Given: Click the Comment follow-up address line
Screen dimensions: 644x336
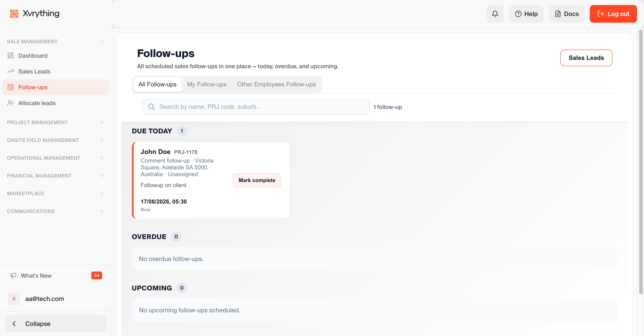Looking at the screenshot, I should point(177,167).
